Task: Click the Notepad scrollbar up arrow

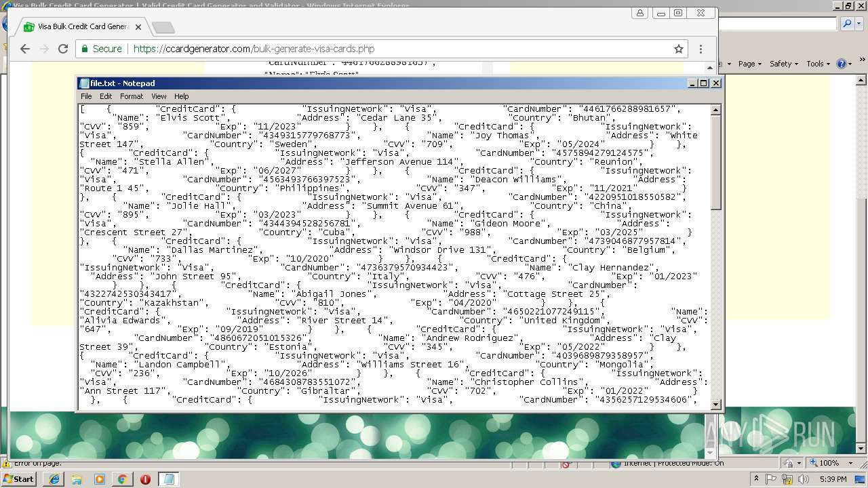Action: point(715,109)
